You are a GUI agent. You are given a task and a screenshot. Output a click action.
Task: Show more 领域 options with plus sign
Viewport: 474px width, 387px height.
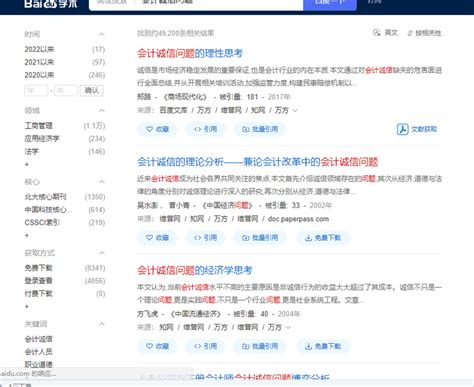pos(27,164)
